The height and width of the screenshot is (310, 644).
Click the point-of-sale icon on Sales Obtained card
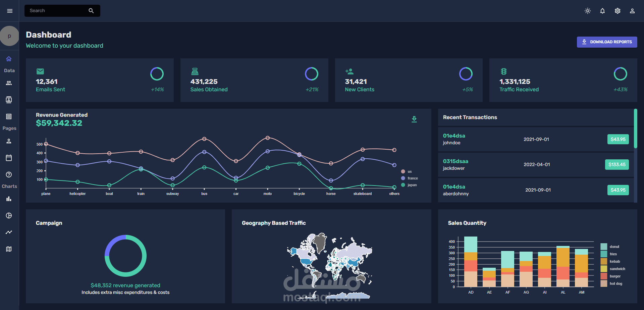[x=195, y=71]
